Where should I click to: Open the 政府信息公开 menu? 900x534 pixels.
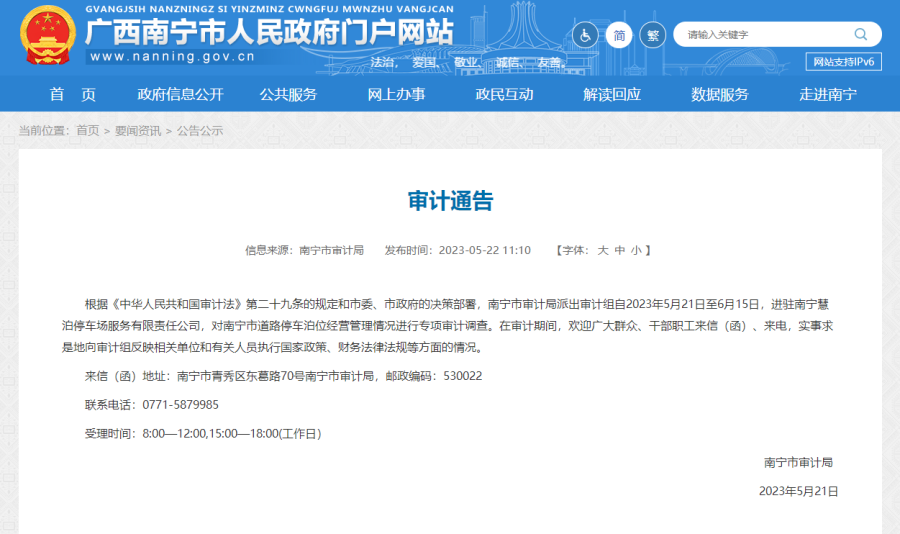point(181,95)
